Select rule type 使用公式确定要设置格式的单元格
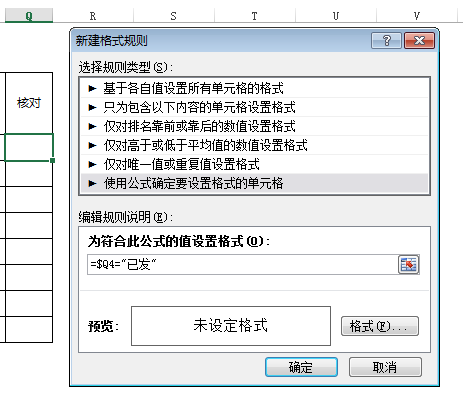This screenshot has height=400, width=463. (x=254, y=183)
